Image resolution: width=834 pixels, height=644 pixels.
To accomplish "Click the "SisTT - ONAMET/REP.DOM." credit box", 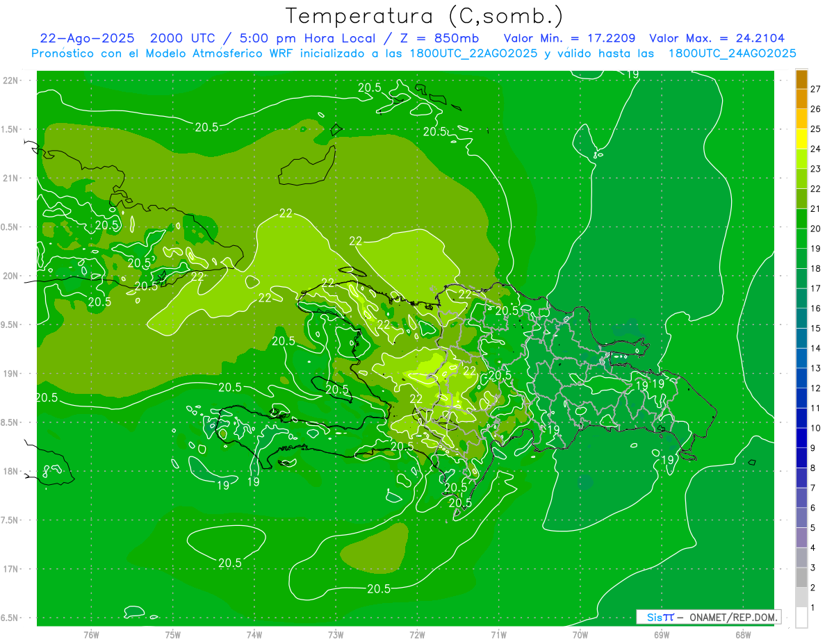I will (x=708, y=617).
